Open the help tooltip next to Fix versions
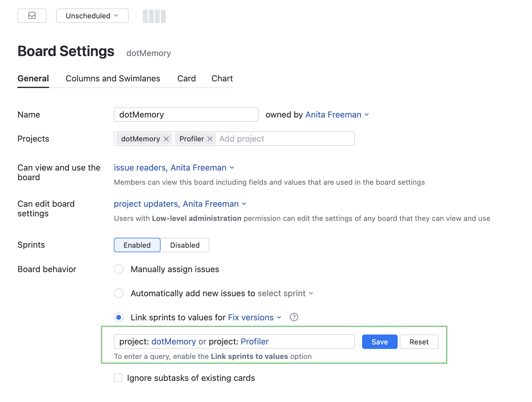532x402 pixels. 294,317
